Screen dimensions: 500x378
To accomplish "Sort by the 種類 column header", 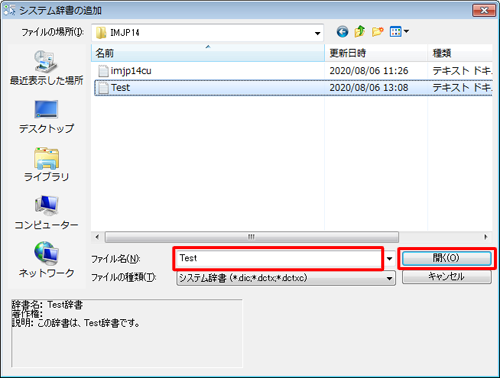I will [x=460, y=53].
